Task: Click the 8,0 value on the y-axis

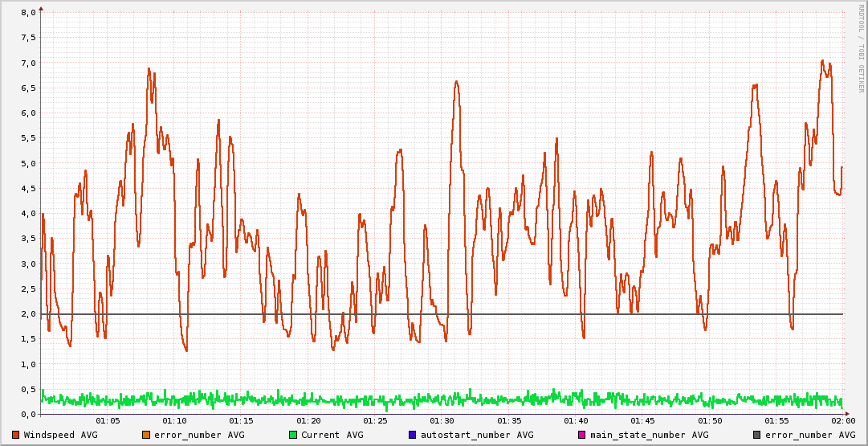Action: coord(27,13)
